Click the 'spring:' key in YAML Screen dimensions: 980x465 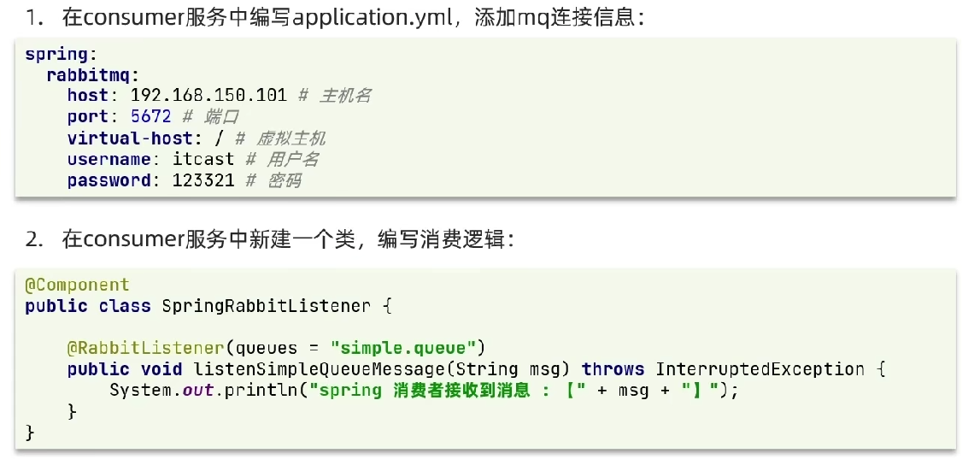coord(56,54)
